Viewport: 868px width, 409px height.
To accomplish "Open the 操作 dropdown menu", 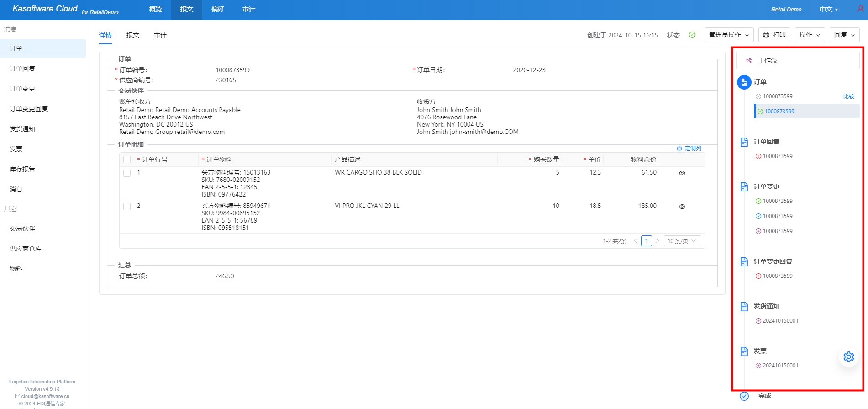I will pos(810,35).
